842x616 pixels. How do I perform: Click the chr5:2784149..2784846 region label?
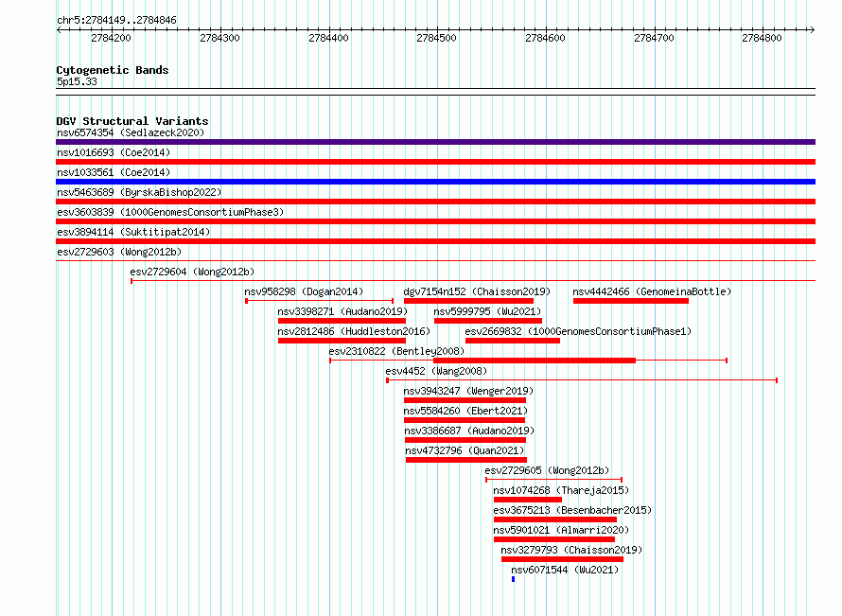pyautogui.click(x=116, y=20)
